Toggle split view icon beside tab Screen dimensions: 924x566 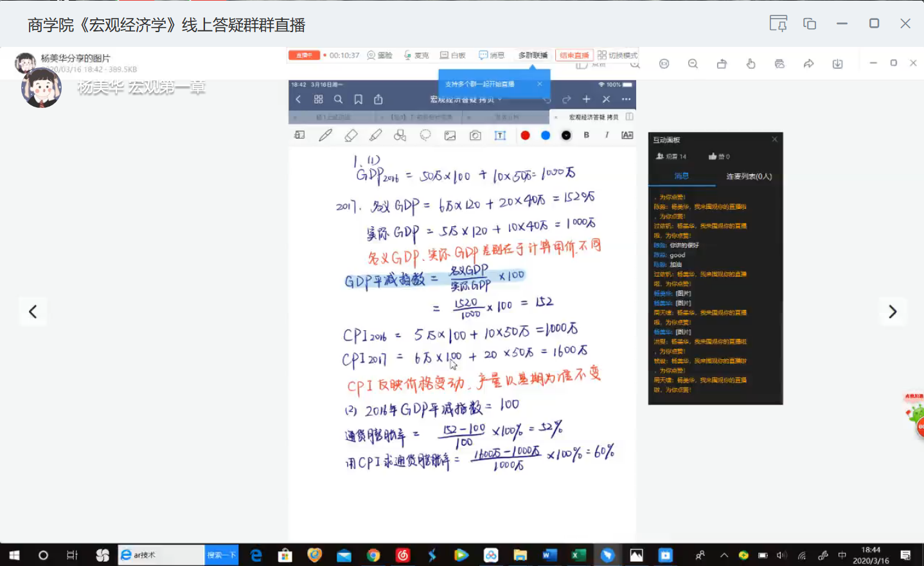[x=630, y=117]
